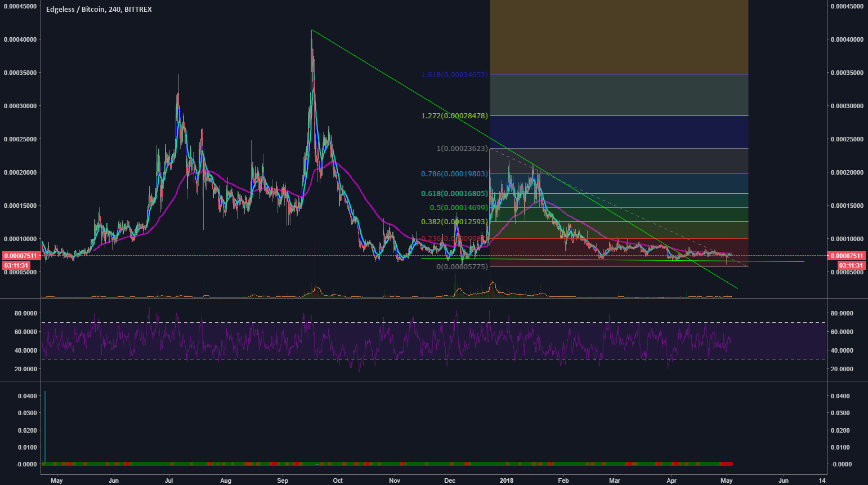Click the red 0.00007511 price tag on left axis
The image size is (868, 485).
(x=20, y=256)
